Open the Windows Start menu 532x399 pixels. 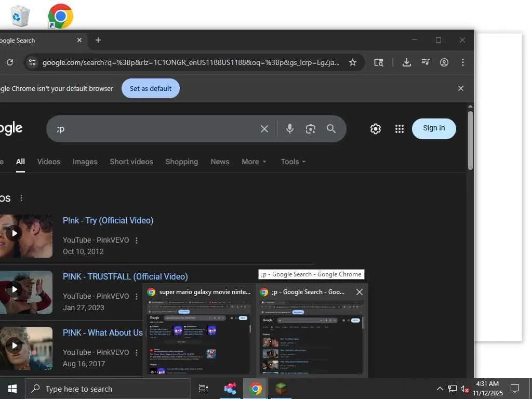[12, 389]
